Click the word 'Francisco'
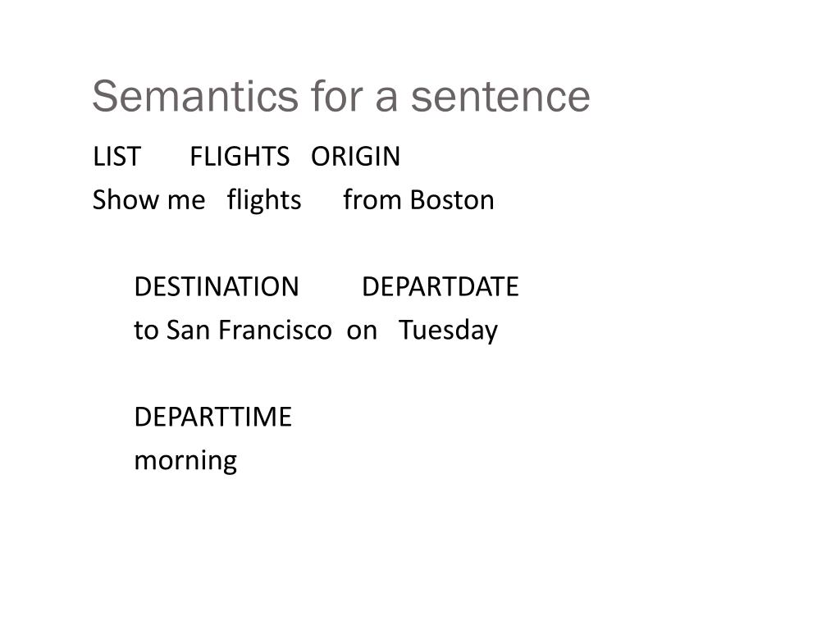Screen dimensions: 840x630 [275, 330]
